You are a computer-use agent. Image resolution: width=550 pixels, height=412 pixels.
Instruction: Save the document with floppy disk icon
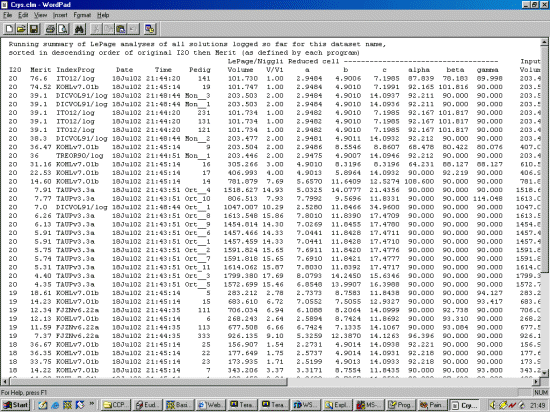pos(34,29)
